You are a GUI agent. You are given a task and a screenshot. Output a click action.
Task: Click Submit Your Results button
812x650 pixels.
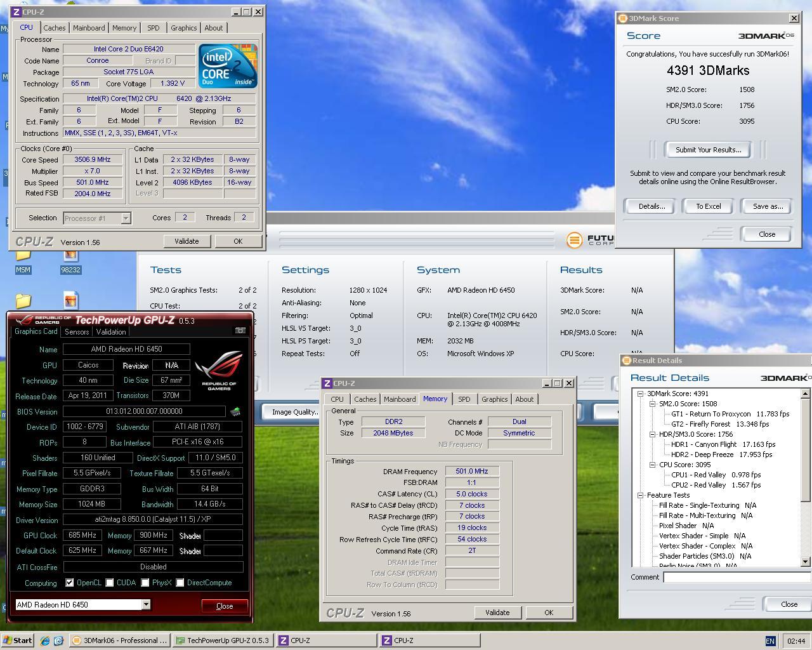[708, 150]
